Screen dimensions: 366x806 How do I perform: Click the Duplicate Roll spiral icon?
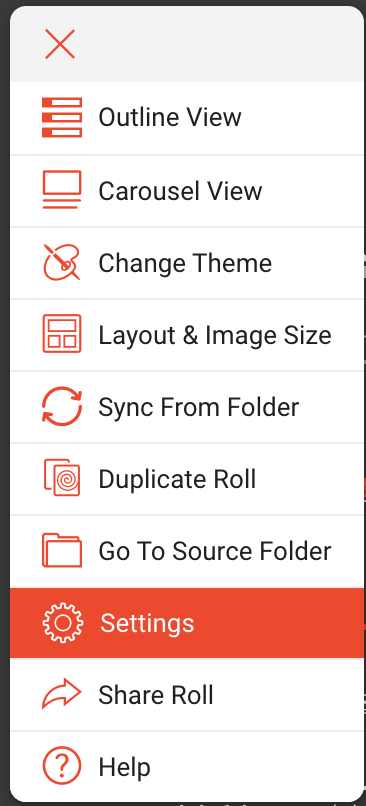(62, 478)
